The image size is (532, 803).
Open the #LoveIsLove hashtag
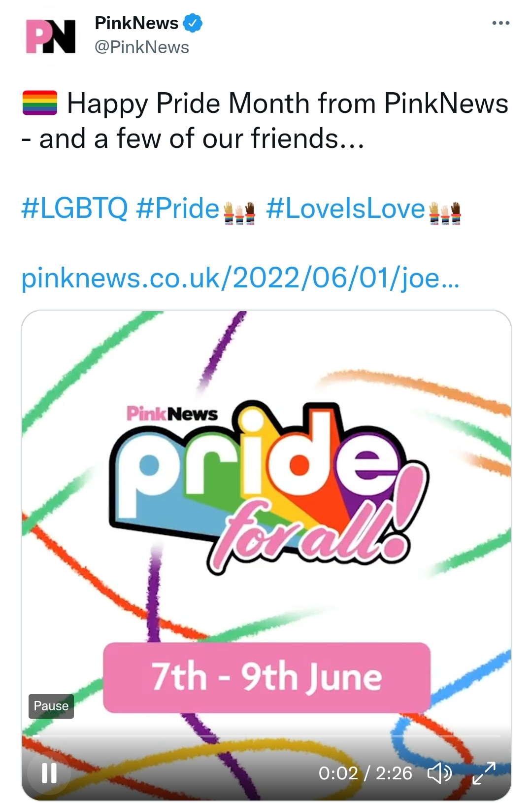(345, 208)
